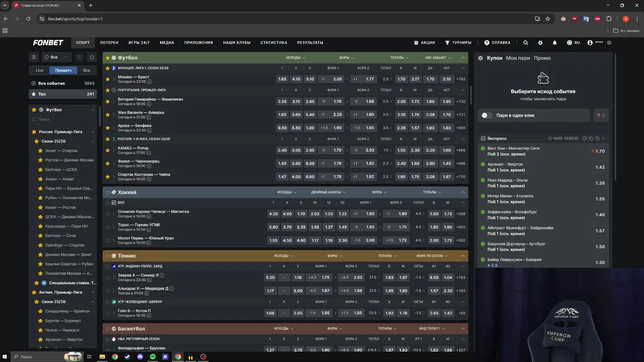The image size is (644, 362).
Task: Select 9.50 odds for Арока win
Action: click(282, 128)
